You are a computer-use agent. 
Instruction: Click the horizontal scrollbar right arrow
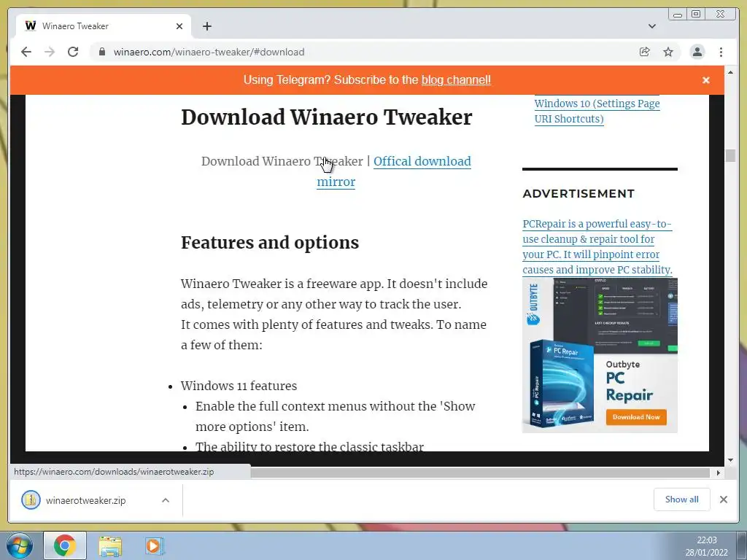pos(719,472)
